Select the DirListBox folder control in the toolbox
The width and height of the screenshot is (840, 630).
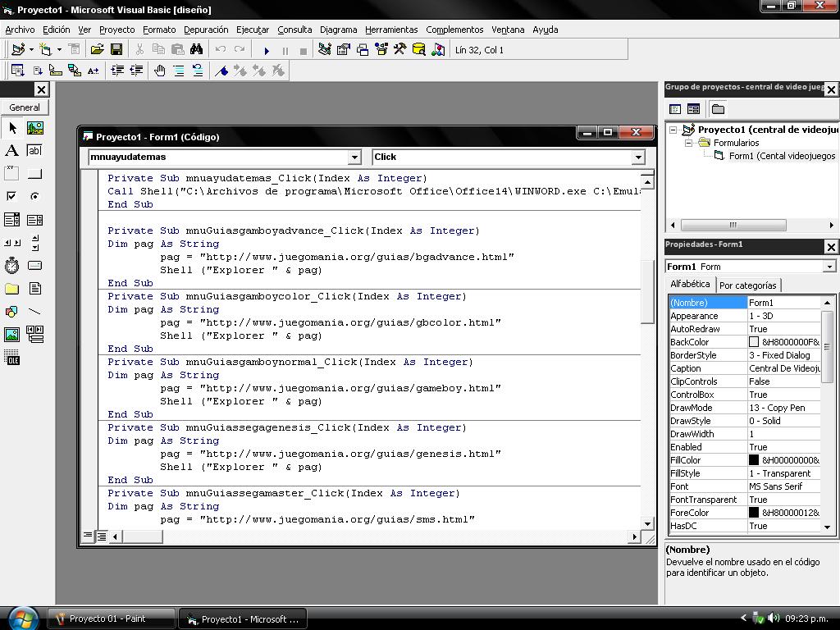tap(11, 289)
